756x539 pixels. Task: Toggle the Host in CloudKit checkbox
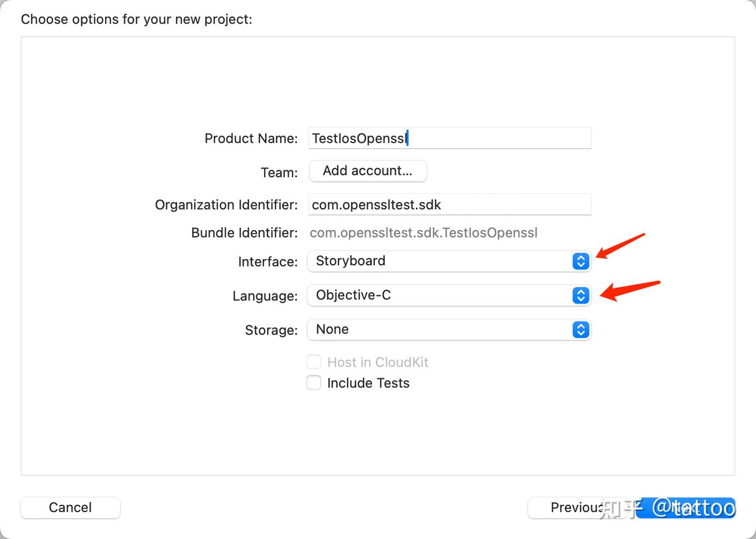coord(314,362)
